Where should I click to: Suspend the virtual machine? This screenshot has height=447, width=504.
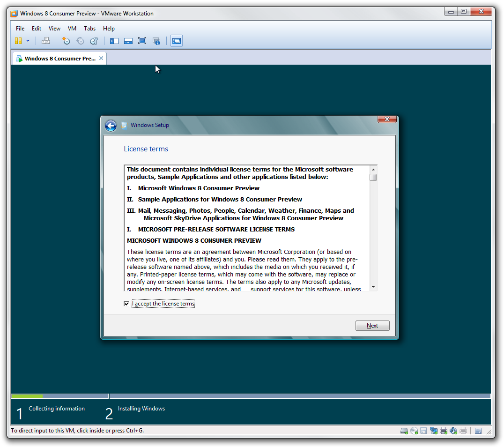19,41
